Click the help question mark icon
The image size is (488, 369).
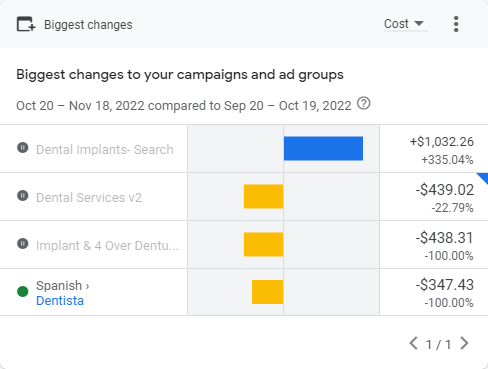pyautogui.click(x=364, y=103)
